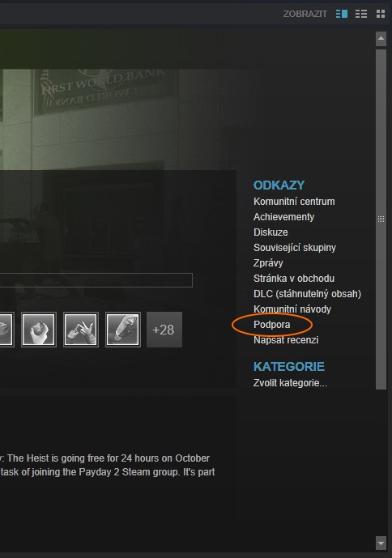This screenshot has height=558, width=392.
Task: Switch to detail view icon
Action: tap(342, 14)
